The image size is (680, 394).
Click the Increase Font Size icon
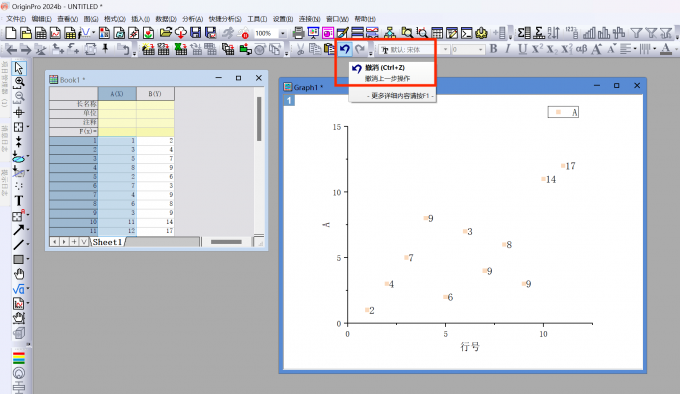tap(596, 49)
